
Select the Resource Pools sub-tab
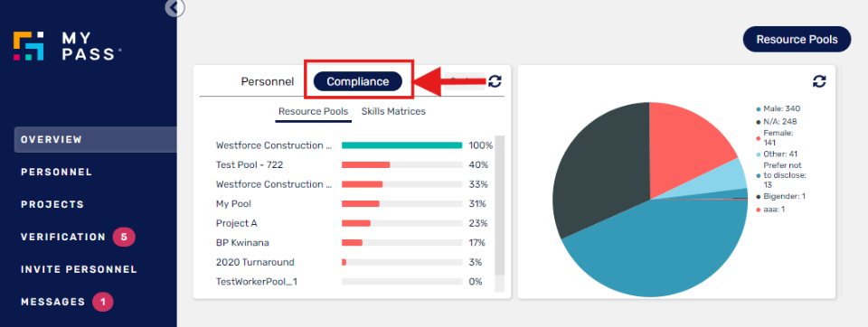pyautogui.click(x=314, y=111)
